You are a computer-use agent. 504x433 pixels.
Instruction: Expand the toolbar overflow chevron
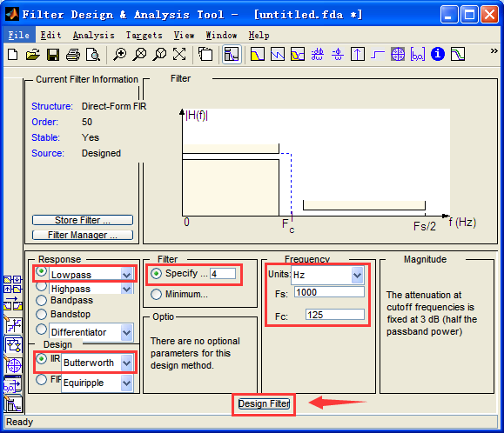pyautogui.click(x=494, y=50)
